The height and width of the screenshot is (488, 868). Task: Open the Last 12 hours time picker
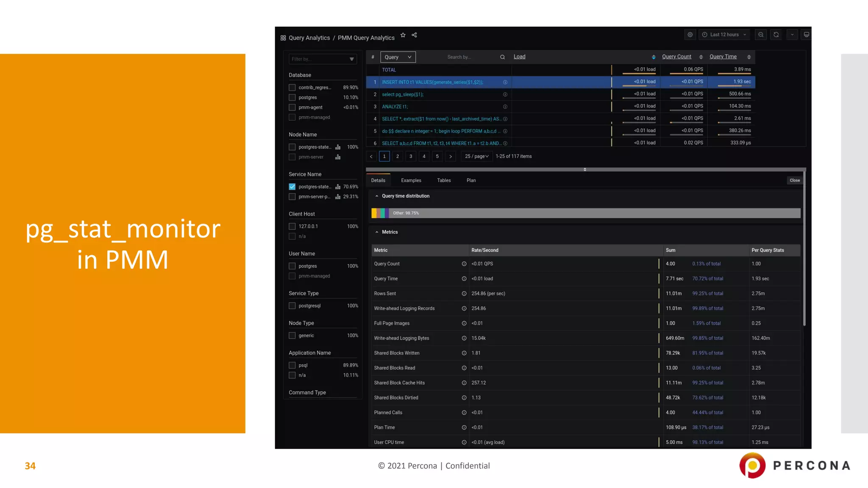click(x=724, y=35)
